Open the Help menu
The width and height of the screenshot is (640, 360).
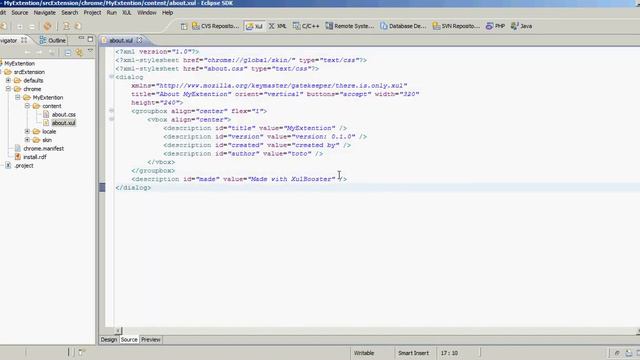click(x=167, y=13)
